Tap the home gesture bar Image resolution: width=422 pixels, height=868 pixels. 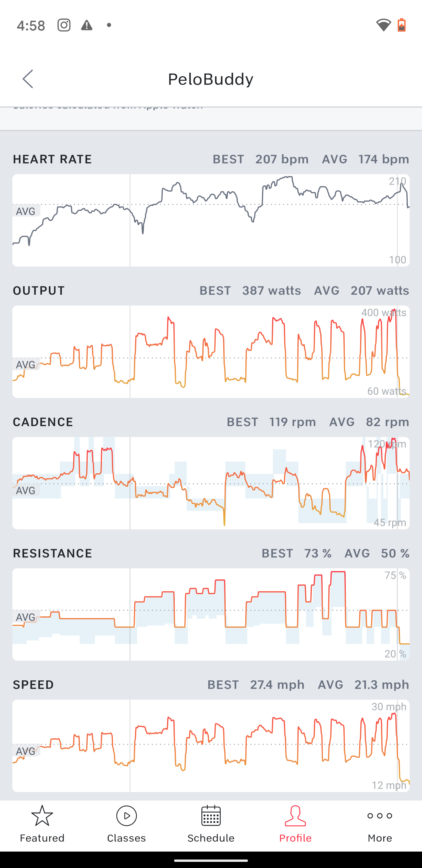pos(211,860)
